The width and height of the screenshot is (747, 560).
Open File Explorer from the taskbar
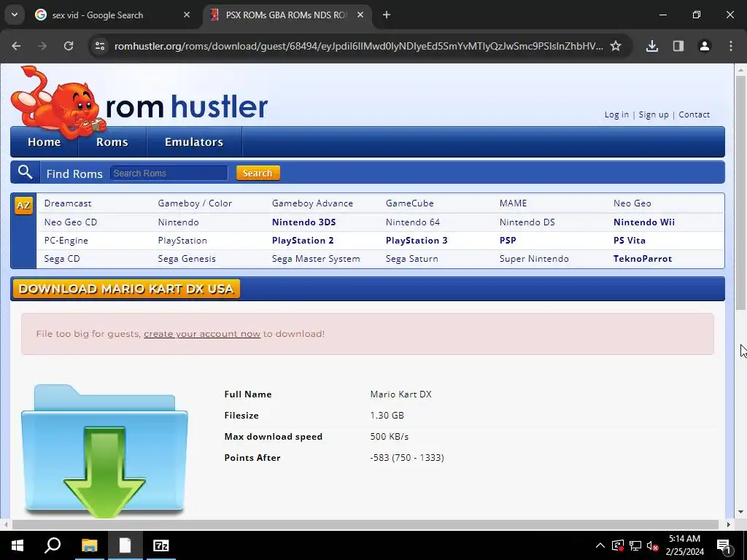pos(89,545)
